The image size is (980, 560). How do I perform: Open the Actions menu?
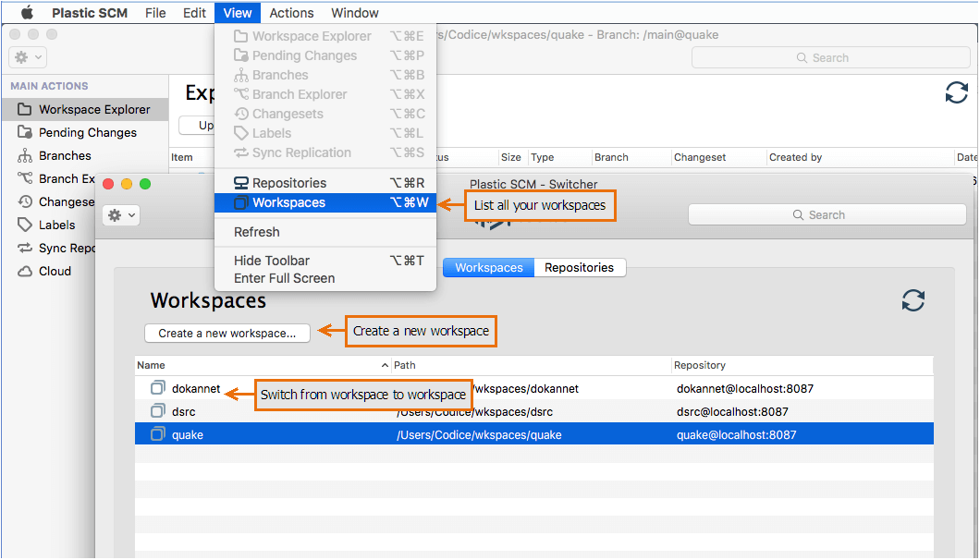click(x=291, y=13)
